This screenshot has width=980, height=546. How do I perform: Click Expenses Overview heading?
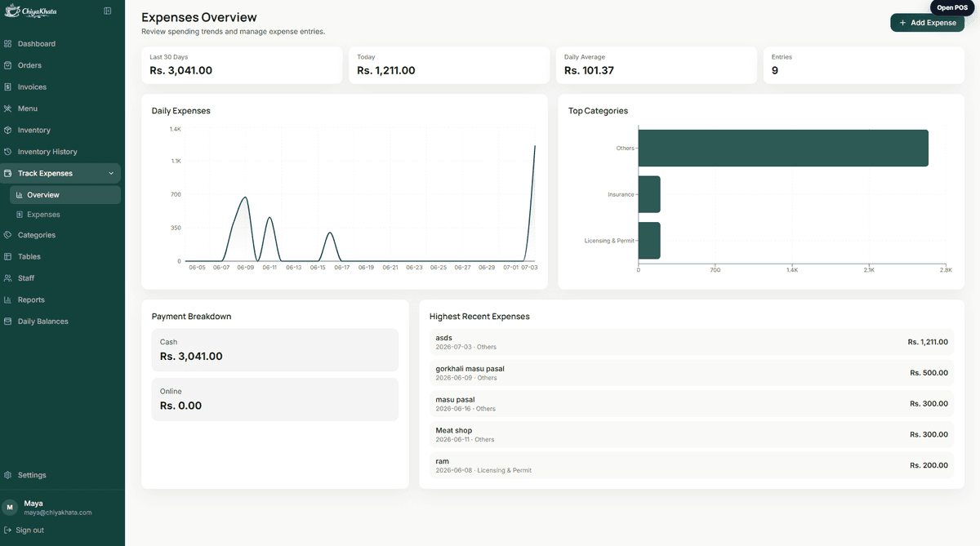tap(199, 17)
